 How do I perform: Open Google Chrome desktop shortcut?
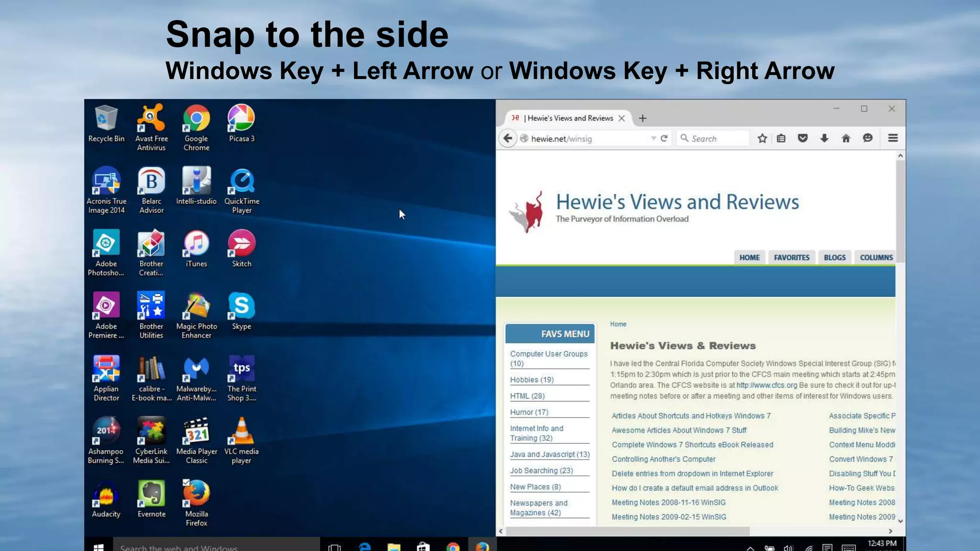point(196,127)
